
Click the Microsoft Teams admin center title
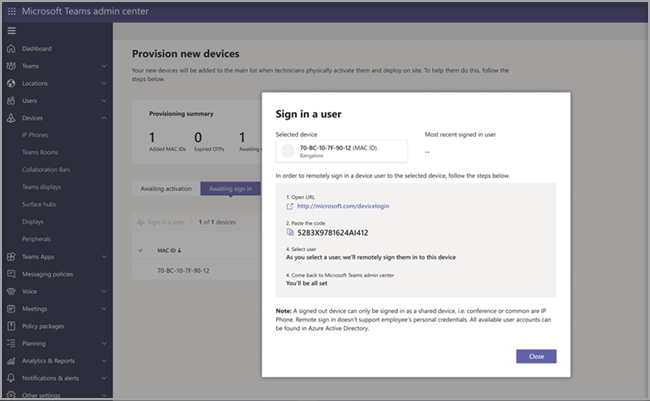coord(85,11)
